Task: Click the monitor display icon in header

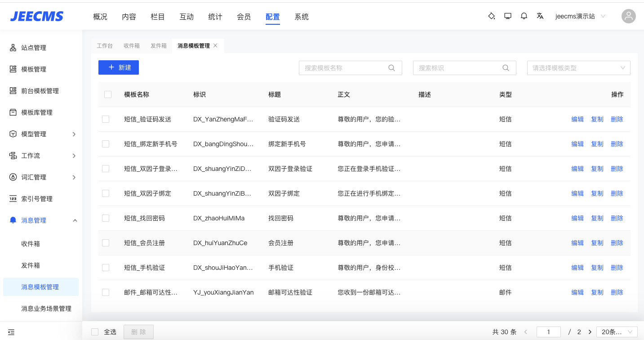Action: [508, 16]
